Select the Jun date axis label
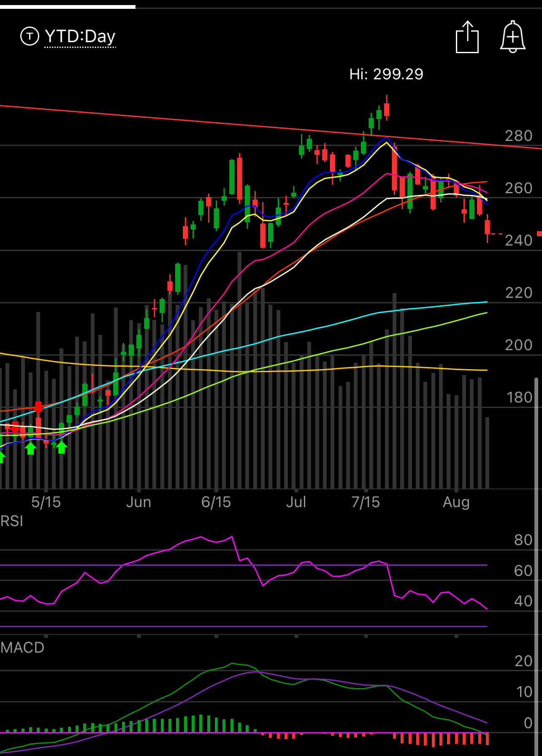542x756 pixels. coord(138,502)
